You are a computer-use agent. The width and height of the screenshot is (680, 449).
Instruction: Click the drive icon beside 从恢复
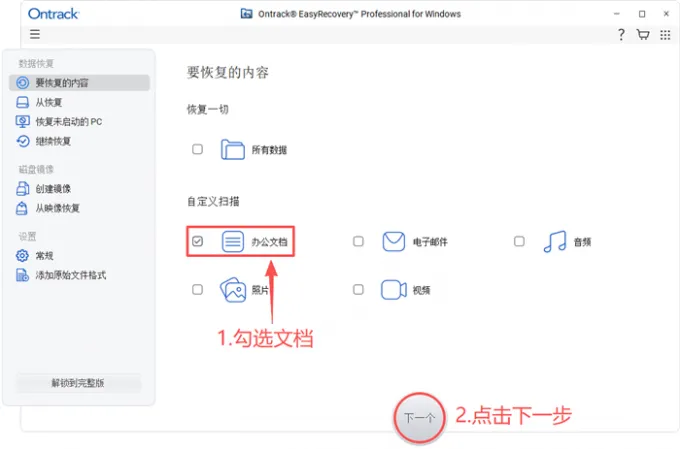point(22,102)
